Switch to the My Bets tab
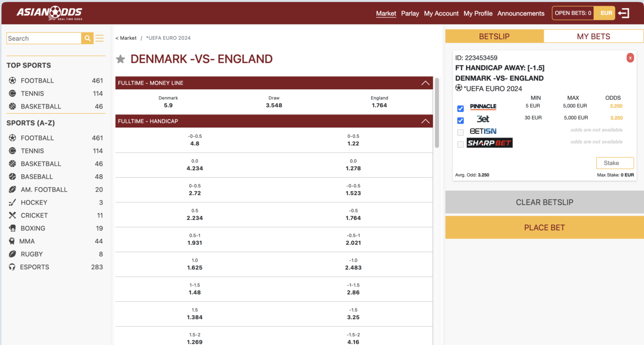Screen dimensions: 644x345 point(593,36)
